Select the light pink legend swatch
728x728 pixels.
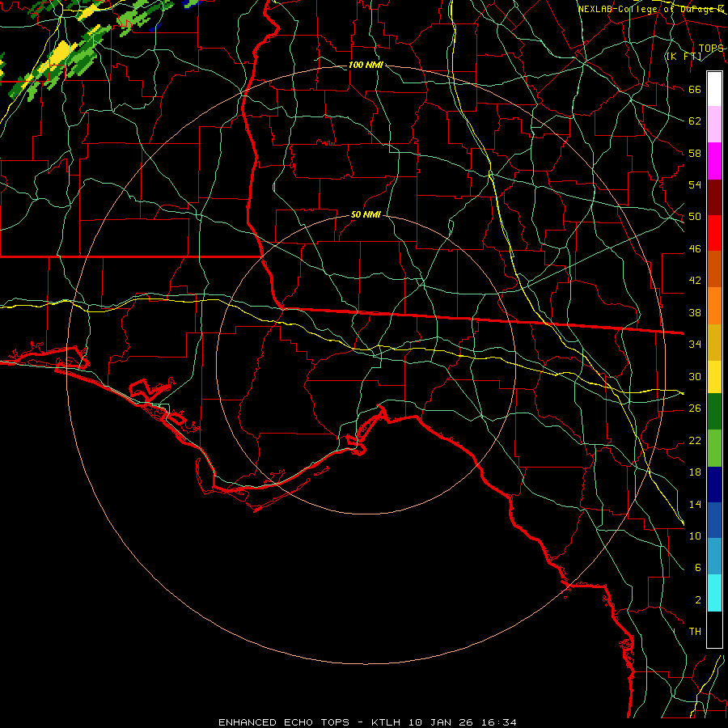pyautogui.click(x=714, y=125)
